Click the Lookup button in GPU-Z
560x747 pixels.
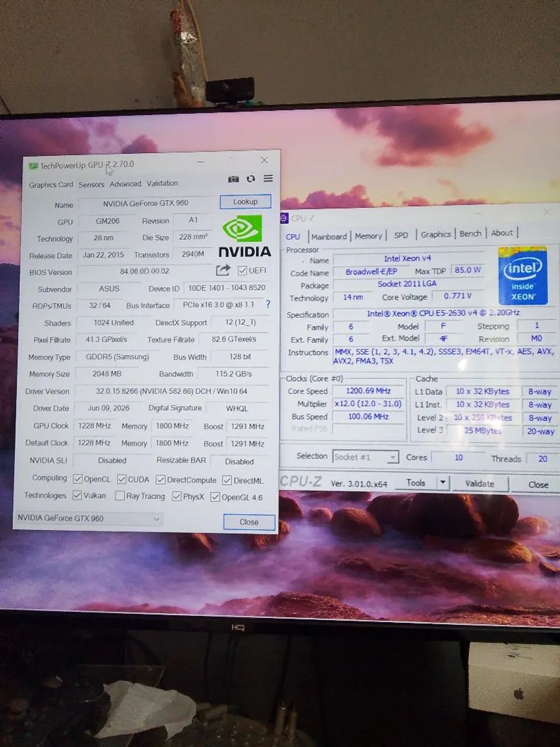(x=246, y=202)
